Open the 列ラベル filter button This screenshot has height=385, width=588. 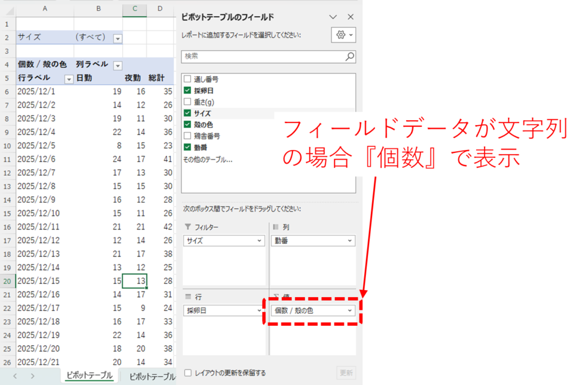(118, 65)
